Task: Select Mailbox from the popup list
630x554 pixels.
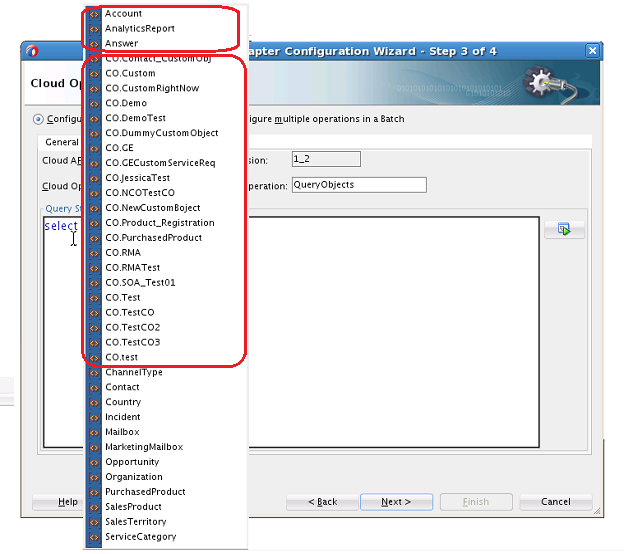Action: click(x=123, y=432)
